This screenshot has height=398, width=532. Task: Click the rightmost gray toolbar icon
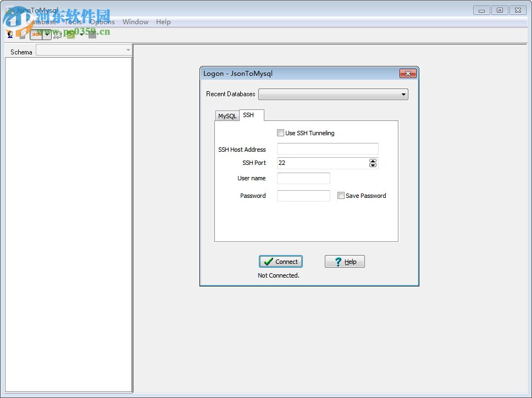click(x=91, y=34)
